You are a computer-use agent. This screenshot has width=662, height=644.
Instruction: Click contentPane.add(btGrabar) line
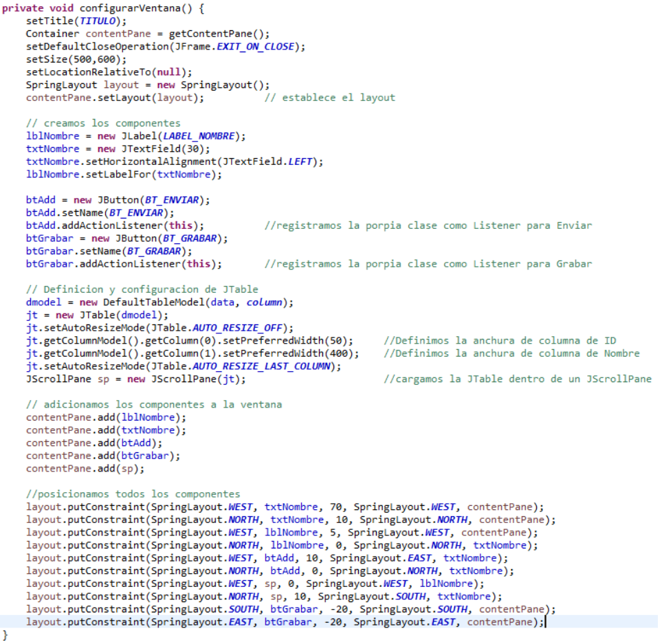tap(103, 456)
